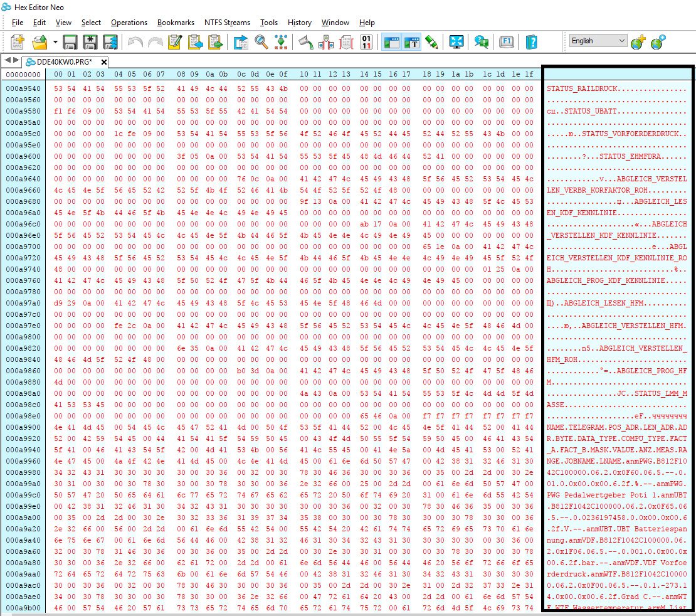
Task: Click the blue help book icon
Action: 531,42
